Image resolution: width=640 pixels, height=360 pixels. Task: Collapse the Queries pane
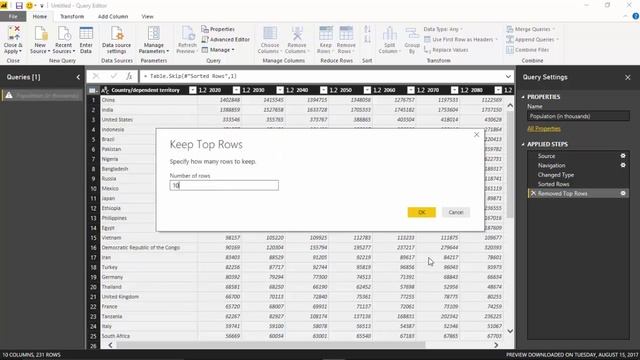[x=78, y=77]
